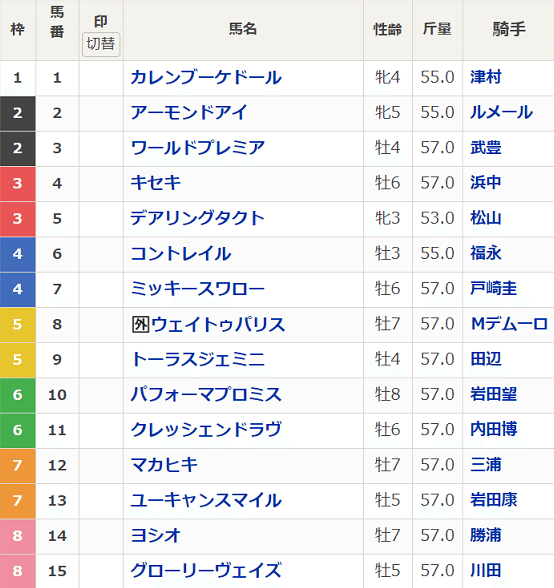Screen dimensions: 554x588
Task: Open コントレイル horse profile
Action: [180, 254]
